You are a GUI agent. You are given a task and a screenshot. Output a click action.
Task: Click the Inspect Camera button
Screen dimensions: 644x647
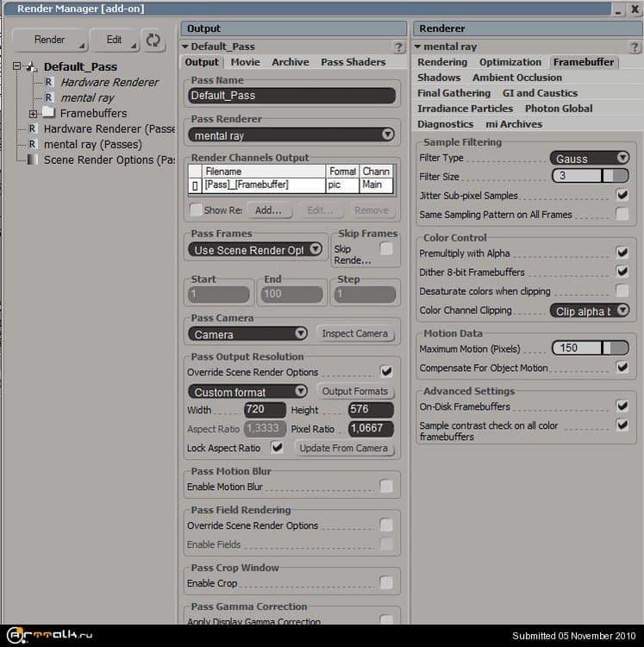coord(354,334)
